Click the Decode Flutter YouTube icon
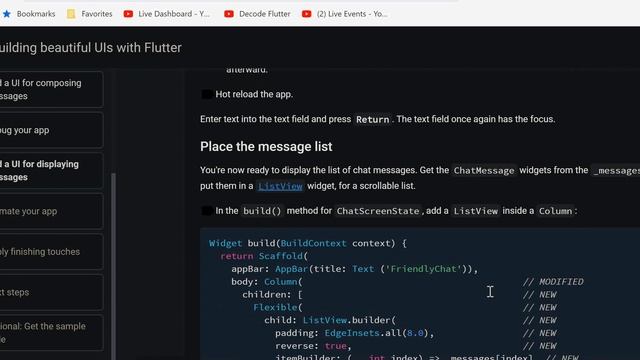Image resolution: width=640 pixels, height=360 pixels. pyautogui.click(x=229, y=14)
